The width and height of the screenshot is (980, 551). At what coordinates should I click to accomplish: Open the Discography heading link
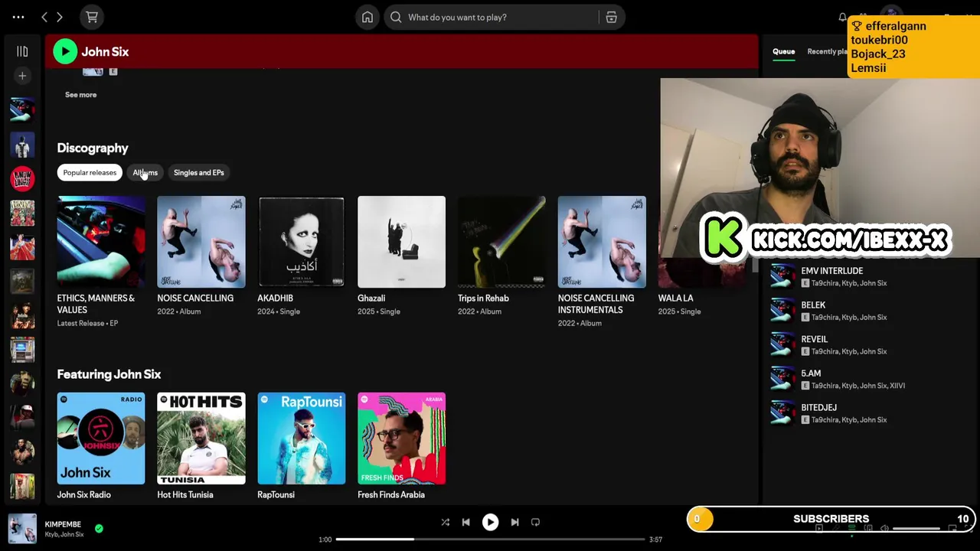pyautogui.click(x=93, y=148)
